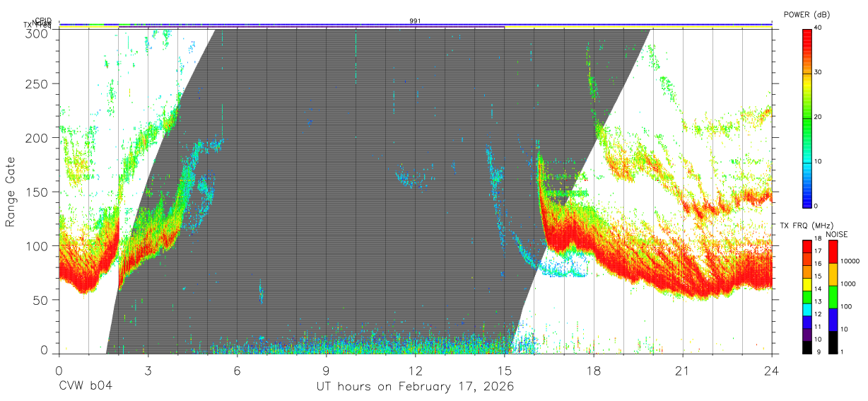Screen dimensions: 868x401
Task: Click the 991 CPID value above the plot
Action: (x=416, y=21)
